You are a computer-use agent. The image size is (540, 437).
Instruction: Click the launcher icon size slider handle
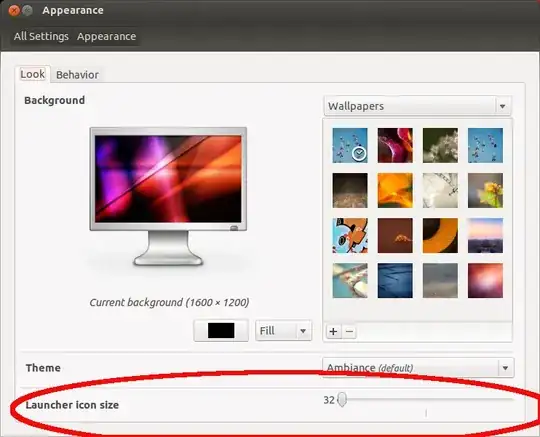[342, 399]
